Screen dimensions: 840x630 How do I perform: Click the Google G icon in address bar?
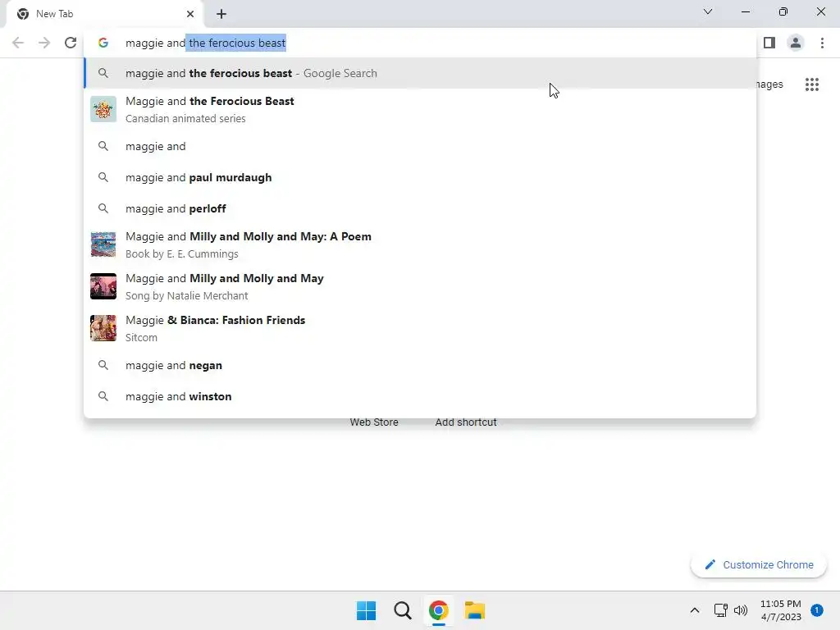103,43
